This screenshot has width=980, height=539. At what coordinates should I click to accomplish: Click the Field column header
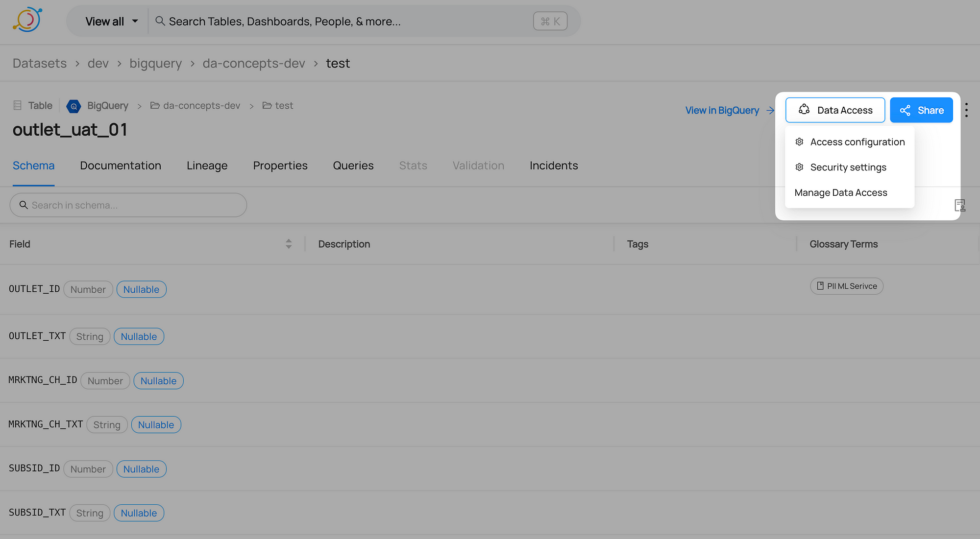[20, 244]
